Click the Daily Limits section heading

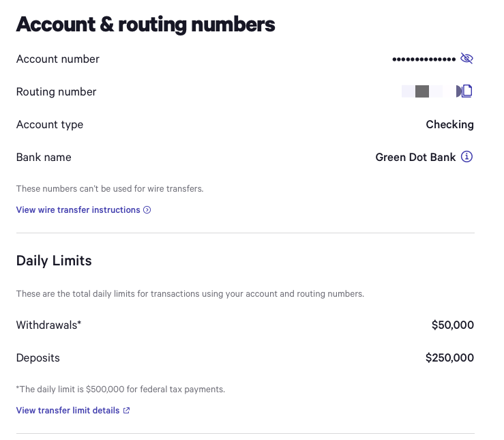54,261
